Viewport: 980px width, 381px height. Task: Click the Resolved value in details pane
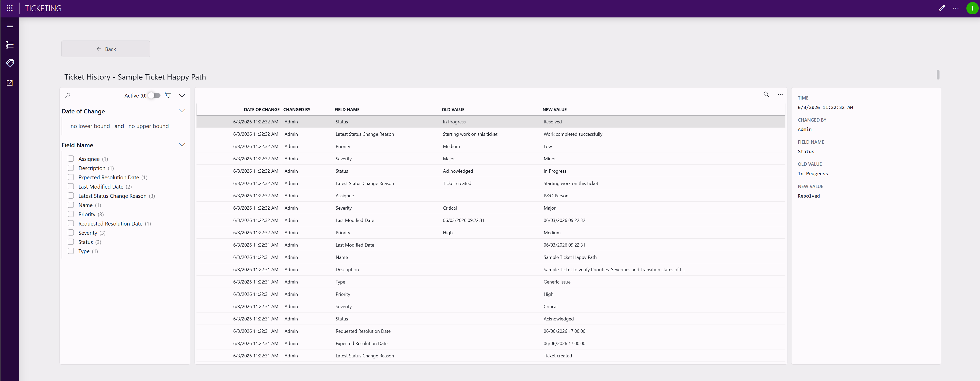pyautogui.click(x=809, y=196)
